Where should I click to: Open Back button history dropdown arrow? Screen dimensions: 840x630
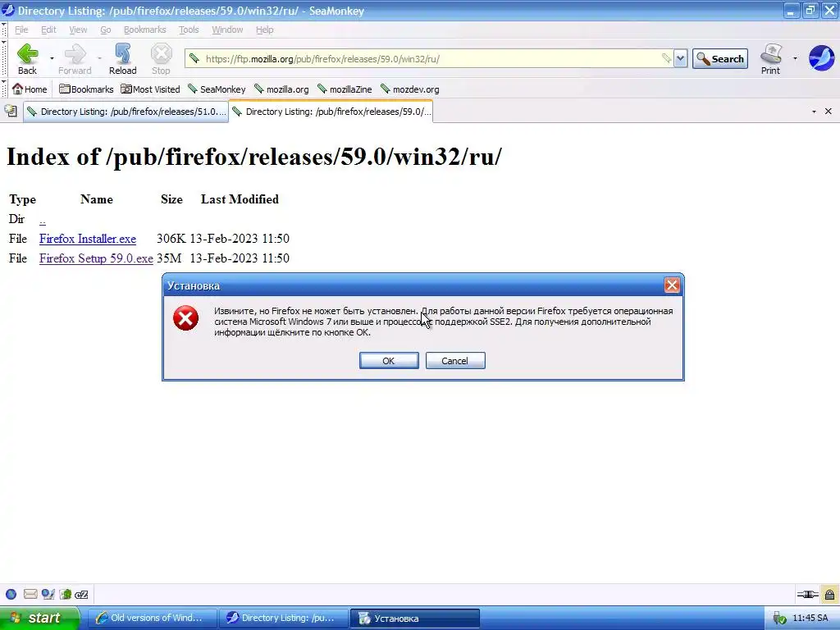point(52,58)
